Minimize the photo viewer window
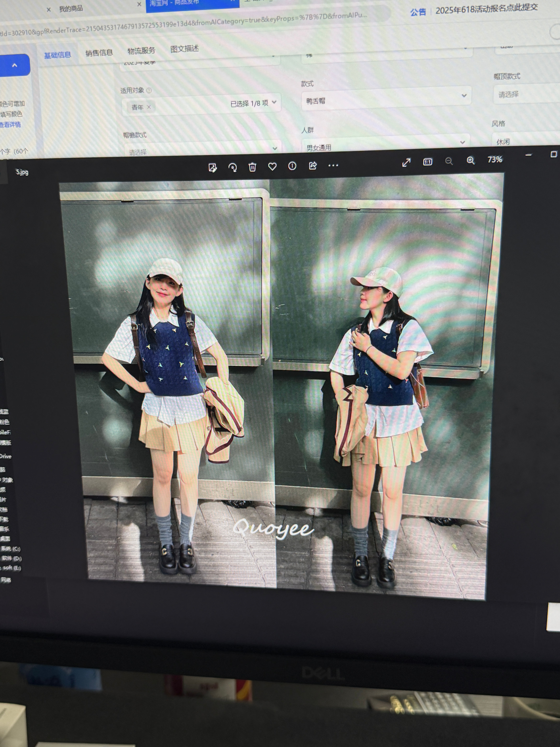The width and height of the screenshot is (560, 747). (529, 155)
